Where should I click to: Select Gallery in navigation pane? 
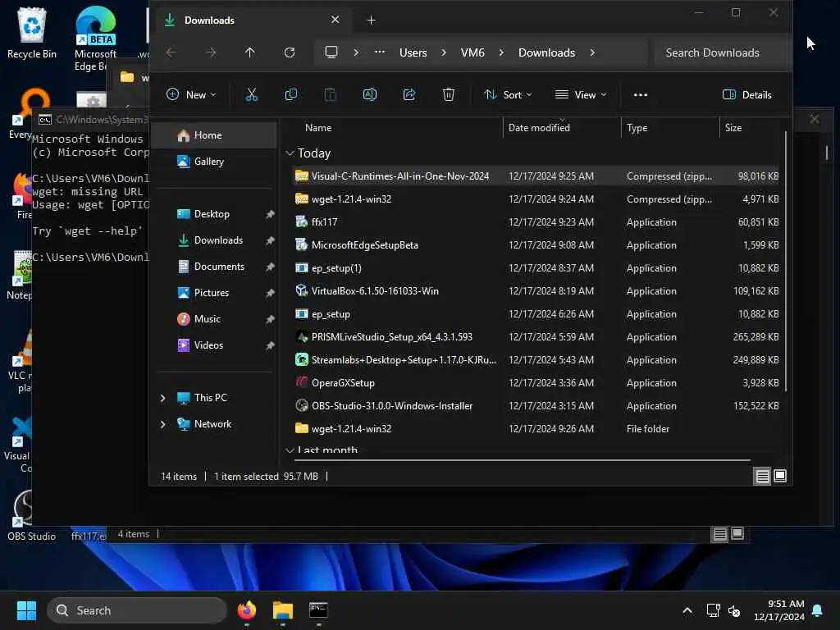point(214,162)
